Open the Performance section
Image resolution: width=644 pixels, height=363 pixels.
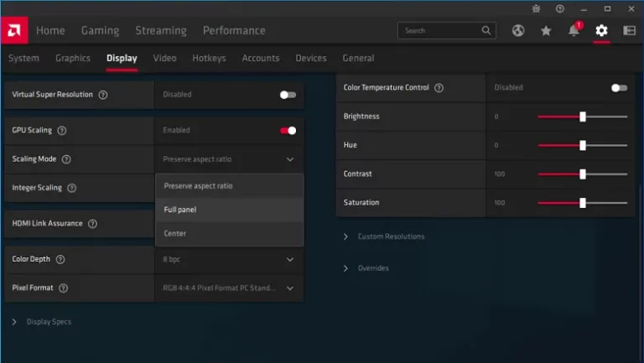234,30
